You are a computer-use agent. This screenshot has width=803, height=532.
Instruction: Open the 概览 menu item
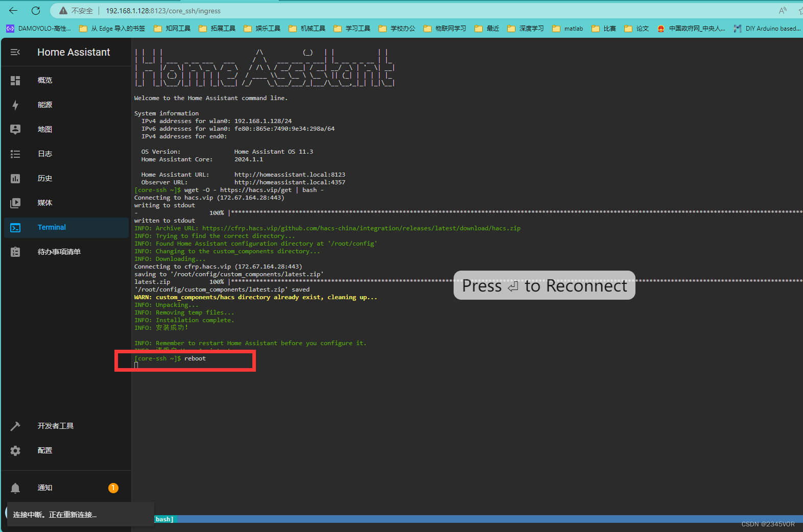[66, 80]
